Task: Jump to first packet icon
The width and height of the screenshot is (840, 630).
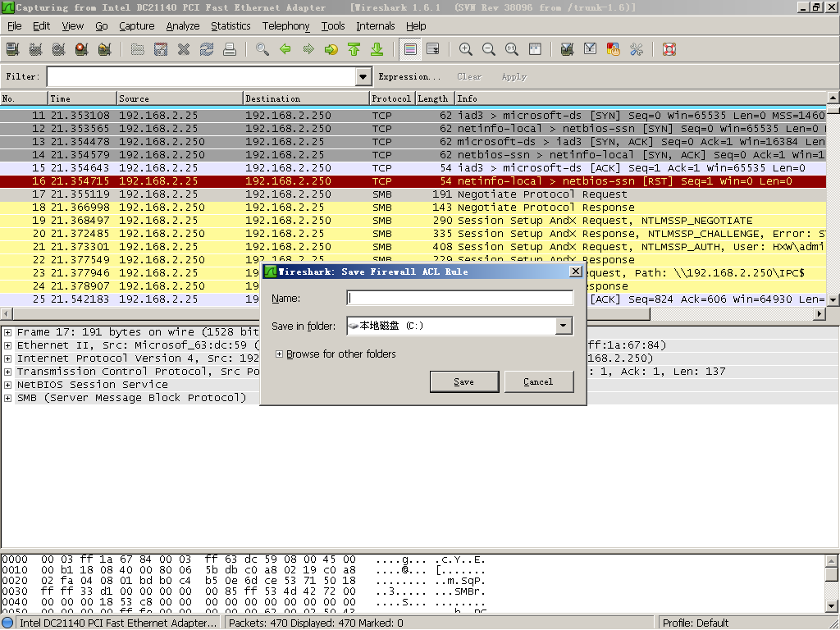Action: 354,49
